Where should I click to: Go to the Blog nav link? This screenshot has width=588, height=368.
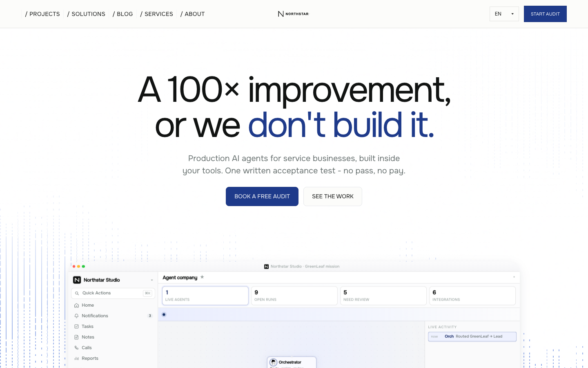click(x=123, y=14)
